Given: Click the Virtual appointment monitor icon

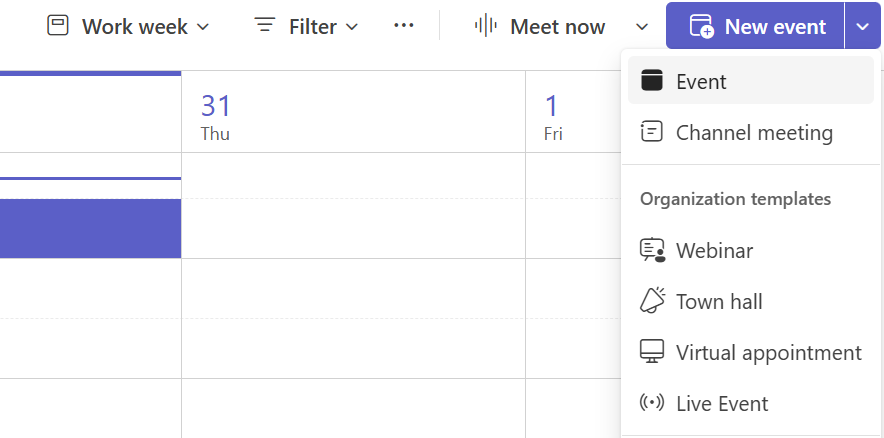Looking at the screenshot, I should [x=652, y=352].
